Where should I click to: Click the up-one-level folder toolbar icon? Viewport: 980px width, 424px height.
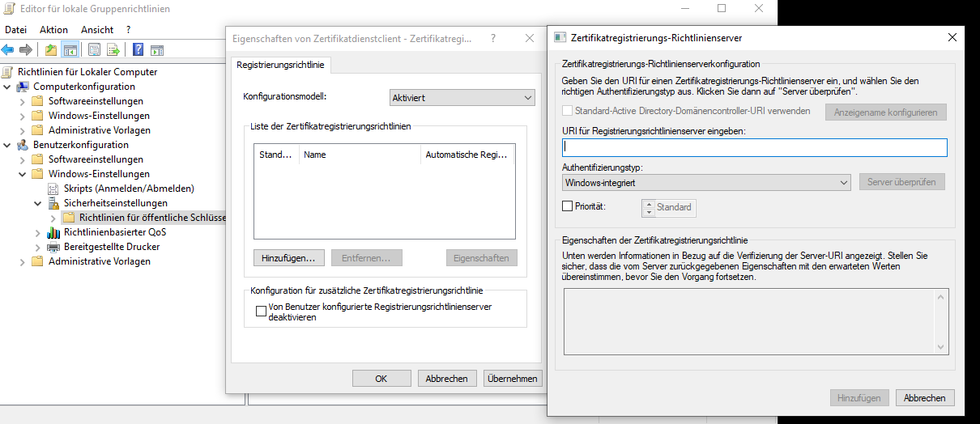[52, 50]
